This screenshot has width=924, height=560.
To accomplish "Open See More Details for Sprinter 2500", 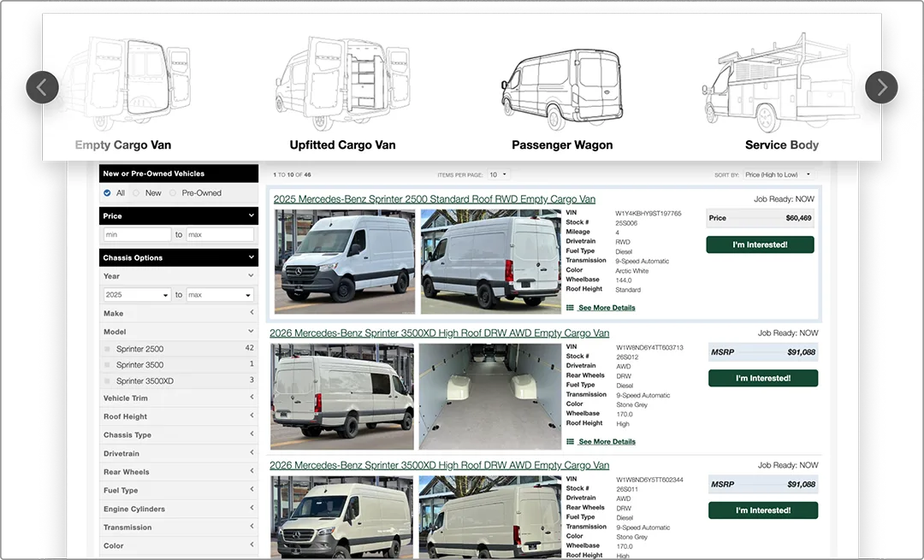I will (607, 308).
